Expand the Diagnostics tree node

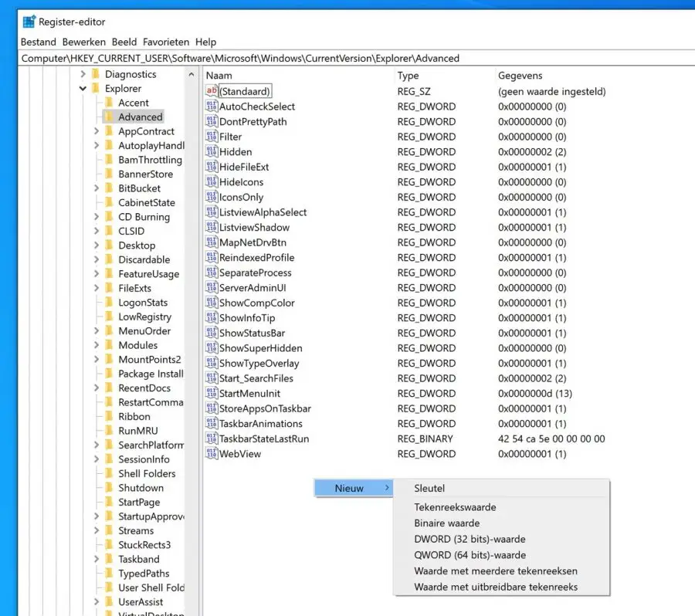83,74
